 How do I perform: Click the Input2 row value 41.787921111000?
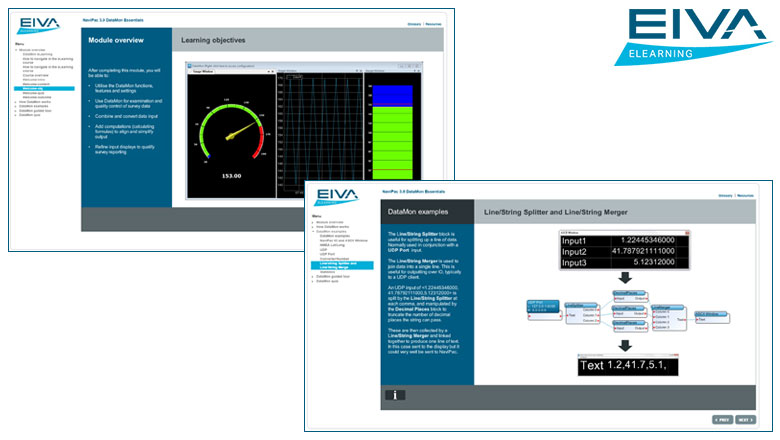click(643, 251)
